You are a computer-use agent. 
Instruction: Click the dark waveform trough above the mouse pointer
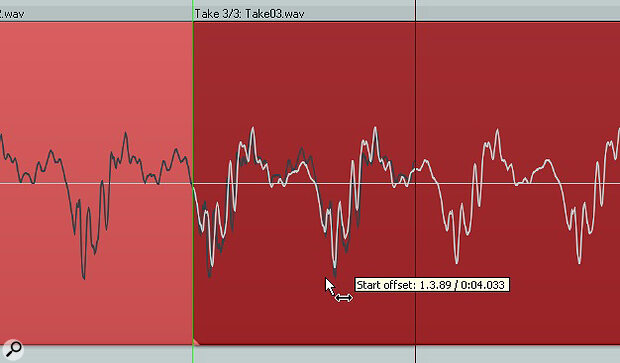point(335,275)
